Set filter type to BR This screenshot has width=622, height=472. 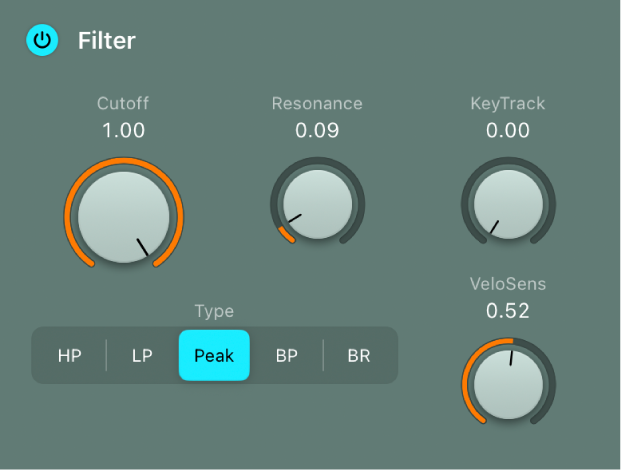tap(359, 355)
